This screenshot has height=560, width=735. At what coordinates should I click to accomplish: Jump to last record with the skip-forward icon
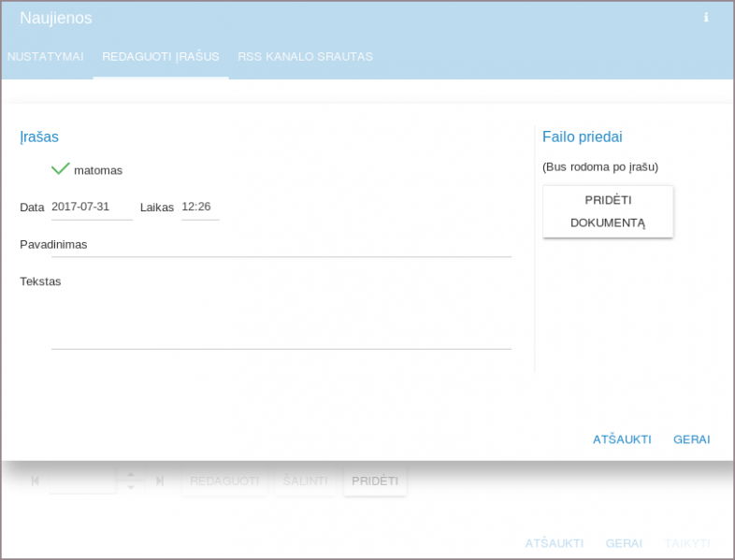(160, 481)
